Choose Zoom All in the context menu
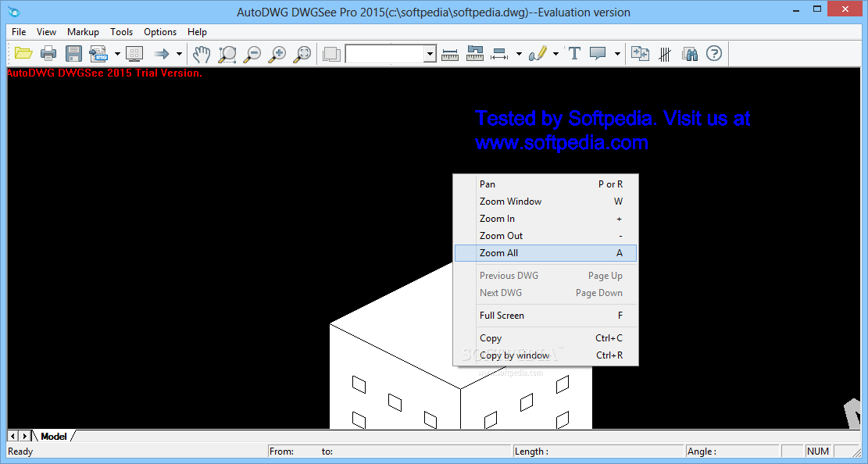868x464 pixels. [545, 252]
